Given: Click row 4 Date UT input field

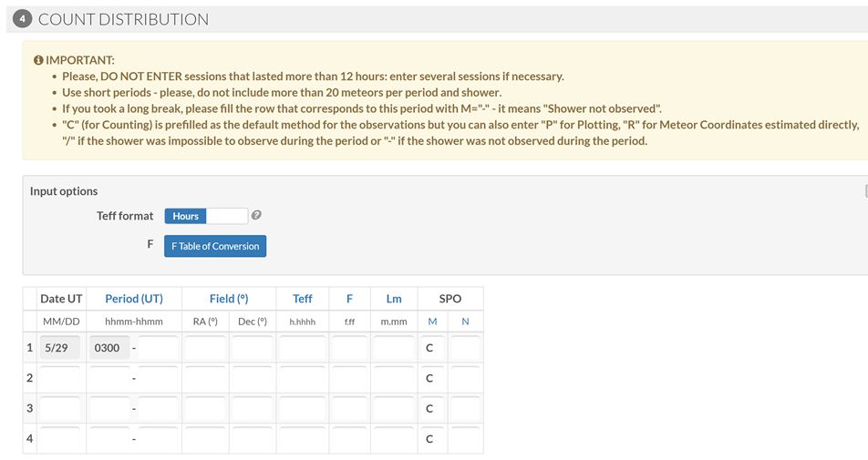Looking at the screenshot, I should click(60, 439).
